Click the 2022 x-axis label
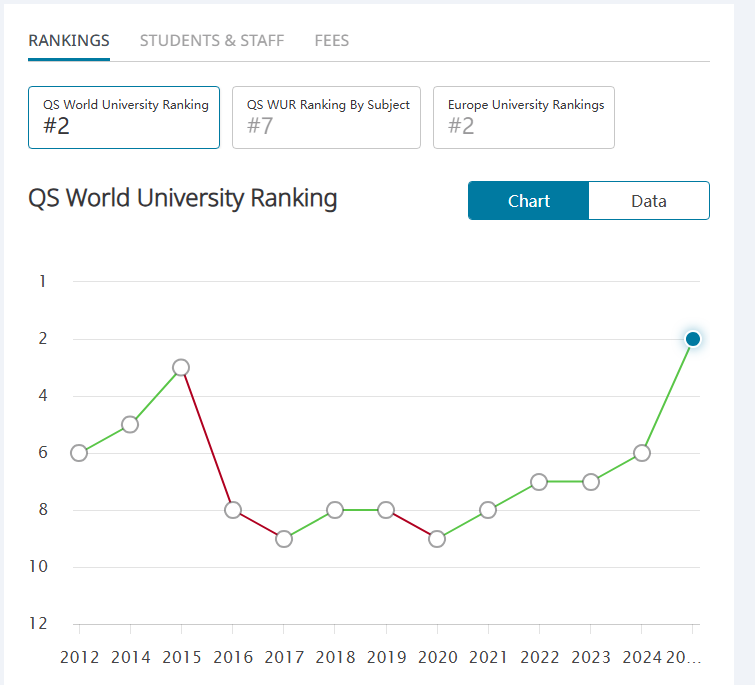Image resolution: width=755 pixels, height=685 pixels. point(540,657)
